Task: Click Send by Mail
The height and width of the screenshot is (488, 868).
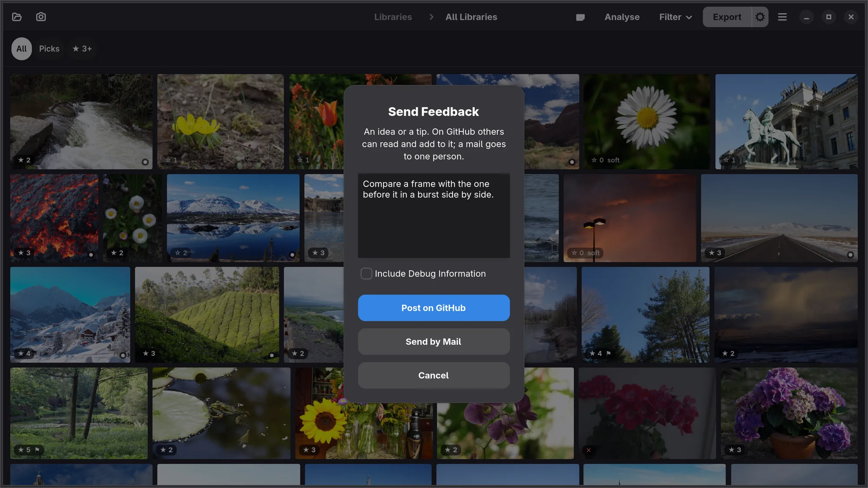Action: tap(434, 342)
